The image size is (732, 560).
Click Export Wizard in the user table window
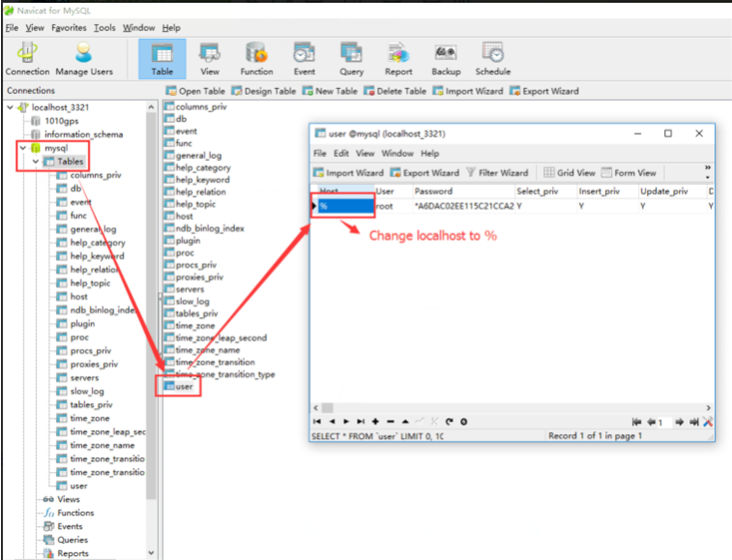pos(424,173)
